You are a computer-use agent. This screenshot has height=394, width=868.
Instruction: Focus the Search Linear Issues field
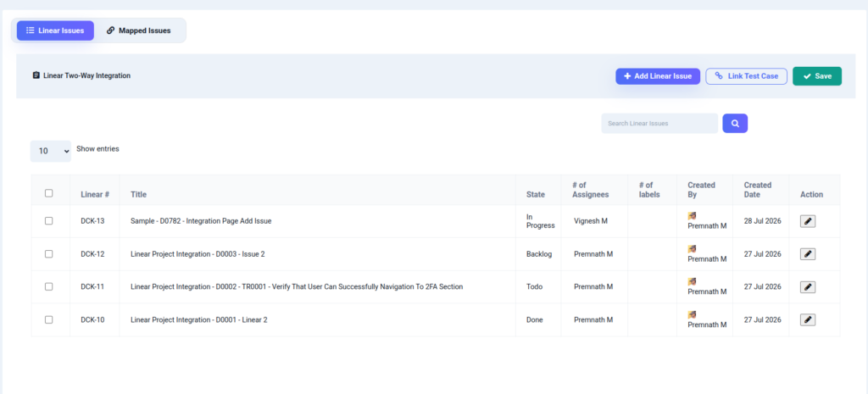tap(659, 124)
